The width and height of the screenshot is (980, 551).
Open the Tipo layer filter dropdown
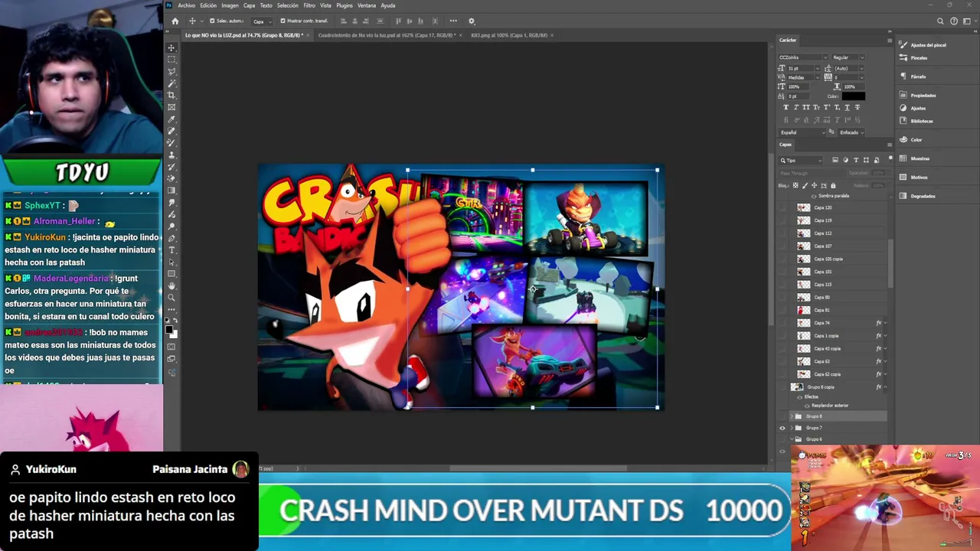coord(801,160)
